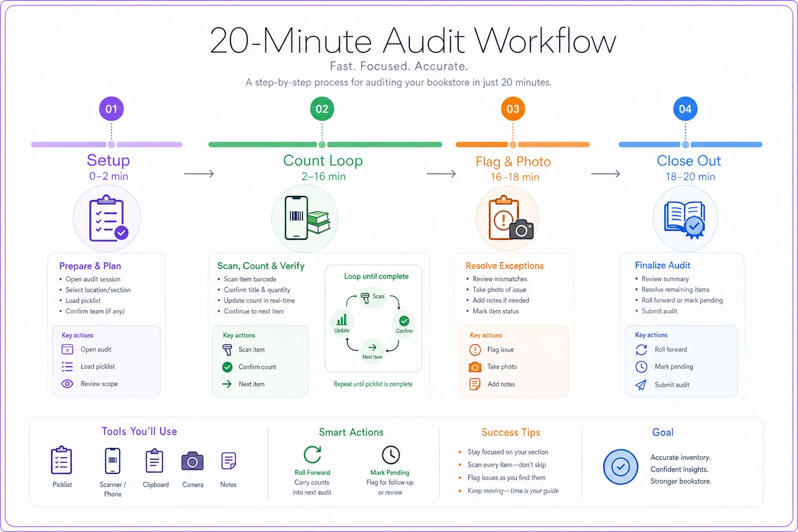Click the arrow leading to Close Out
This screenshot has width=798, height=532.
pyautogui.click(x=606, y=174)
